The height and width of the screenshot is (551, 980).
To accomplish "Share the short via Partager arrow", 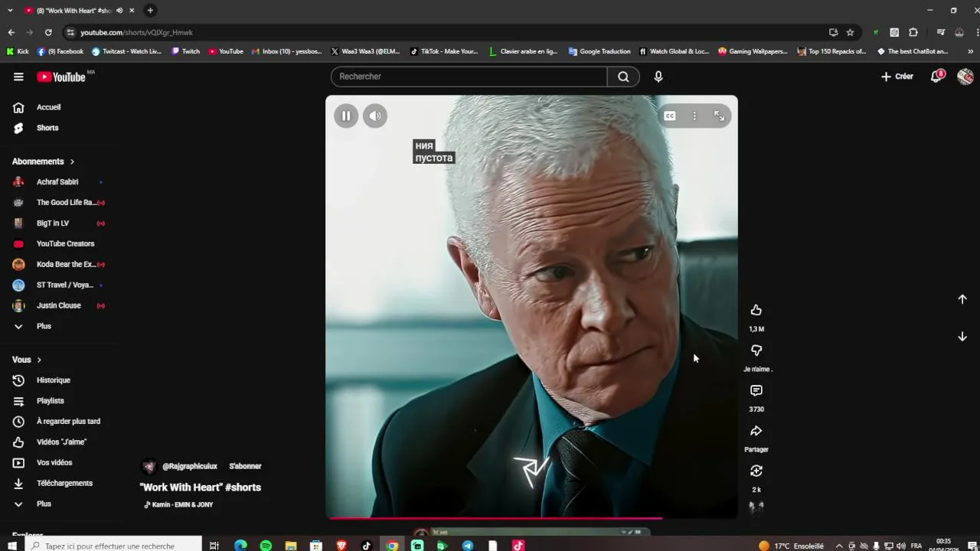I will 756,431.
